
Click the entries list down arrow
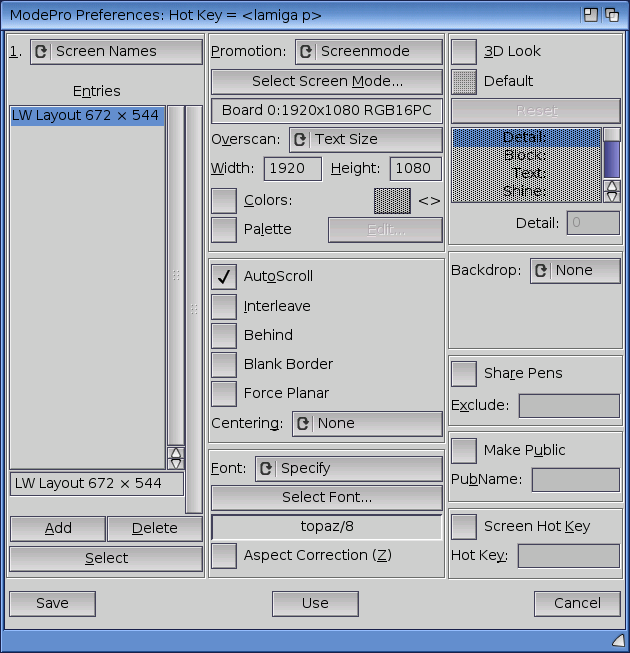[x=176, y=464]
